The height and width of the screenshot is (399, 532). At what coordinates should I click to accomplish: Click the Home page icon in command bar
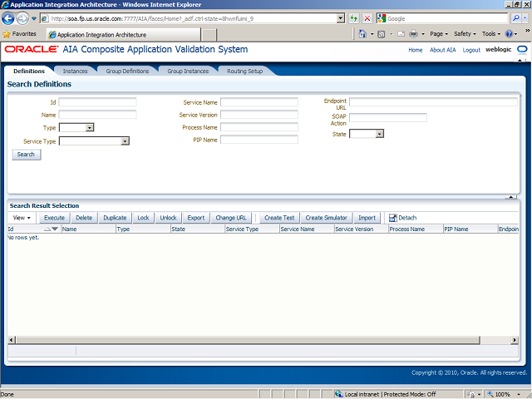363,34
